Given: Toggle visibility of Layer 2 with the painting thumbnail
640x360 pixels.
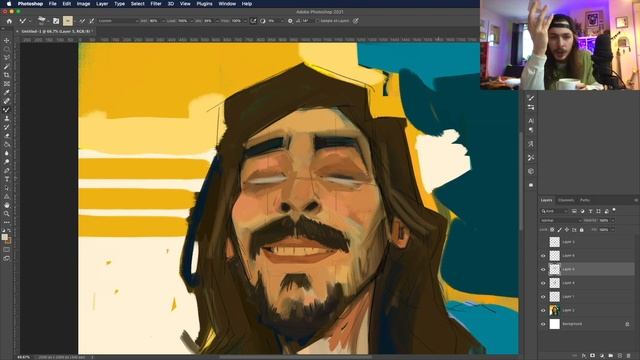Looking at the screenshot, I should pos(543,311).
